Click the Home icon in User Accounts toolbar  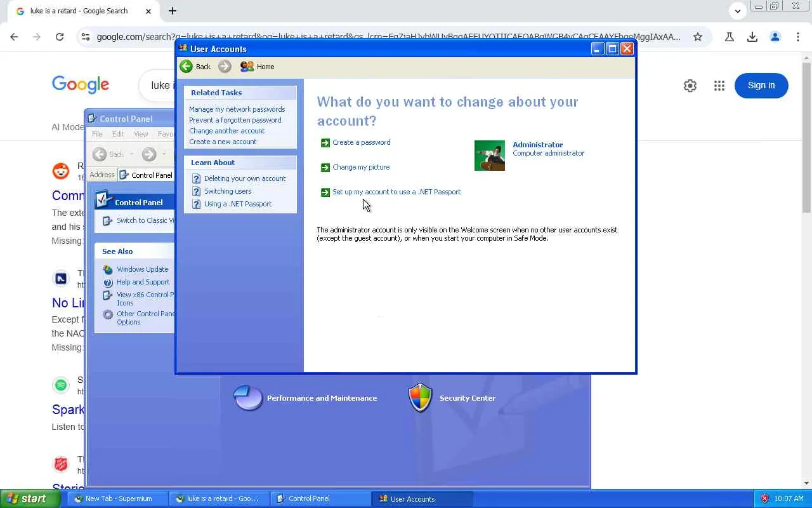[x=247, y=67]
